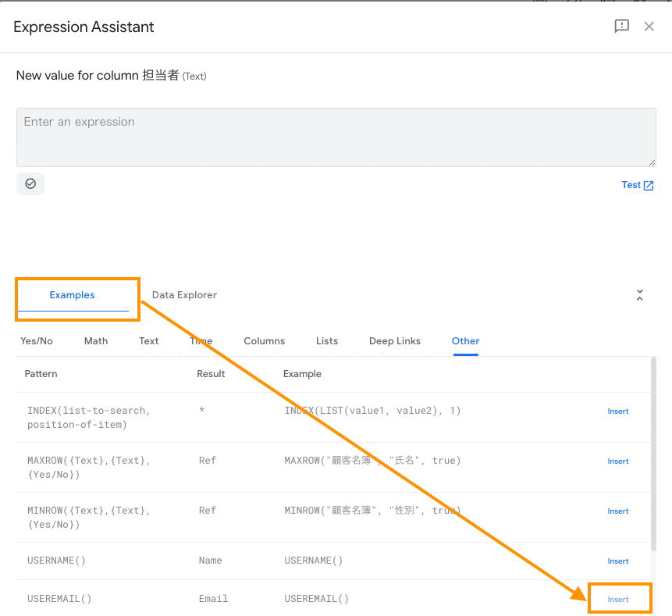Select the Math category tab
Screen dimensions: 672x616
click(x=96, y=341)
